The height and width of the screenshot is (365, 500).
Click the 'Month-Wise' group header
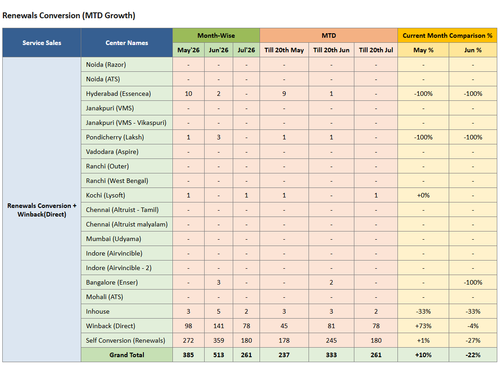(216, 35)
